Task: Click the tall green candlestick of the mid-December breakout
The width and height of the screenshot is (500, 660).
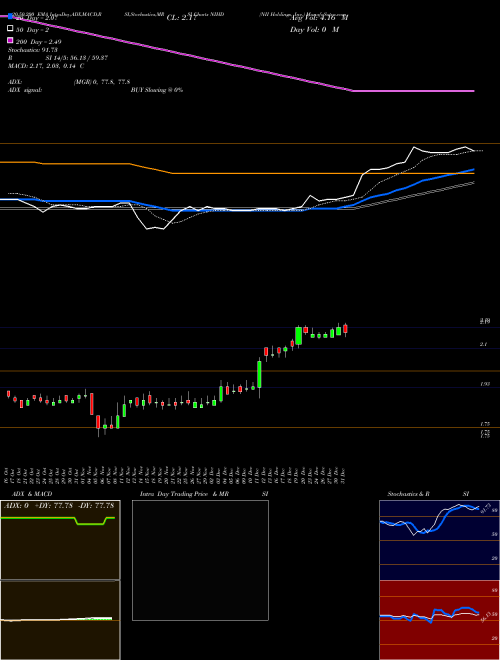Action: coord(260,377)
